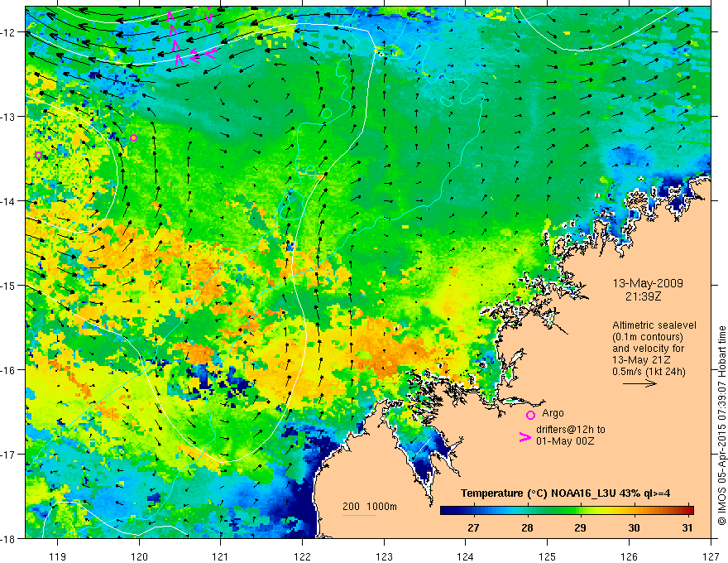This screenshot has width=728, height=563.
Task: Click the cyan 200 1000m contour legend line
Action: coord(359,515)
